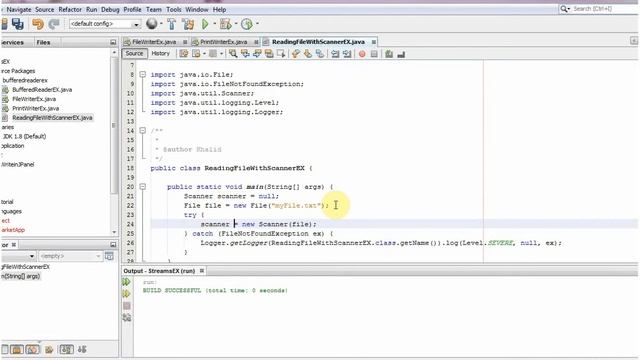Screen dimensions: 640x360
Task: Jump to Next Bookmark icon
Action: click(x=307, y=53)
